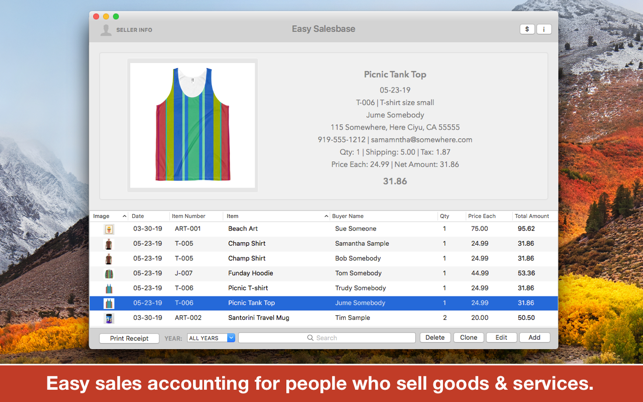Click 'Picnic Tank Top' detail title

[x=395, y=74]
